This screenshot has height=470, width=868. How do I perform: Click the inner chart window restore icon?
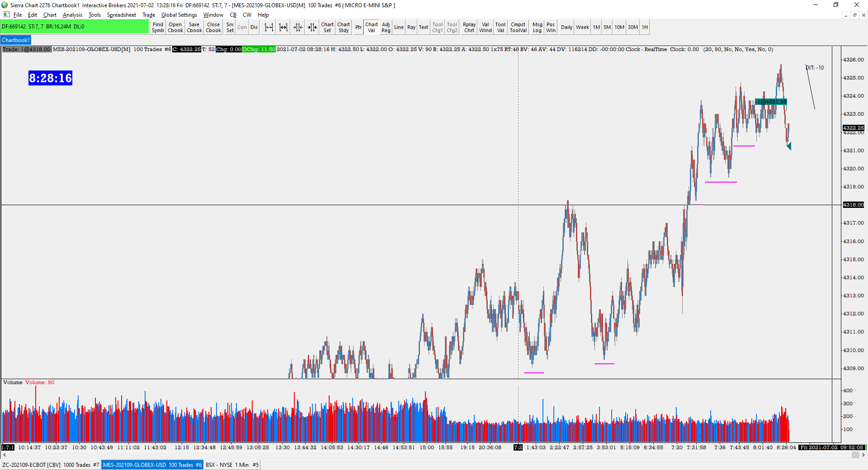click(854, 15)
